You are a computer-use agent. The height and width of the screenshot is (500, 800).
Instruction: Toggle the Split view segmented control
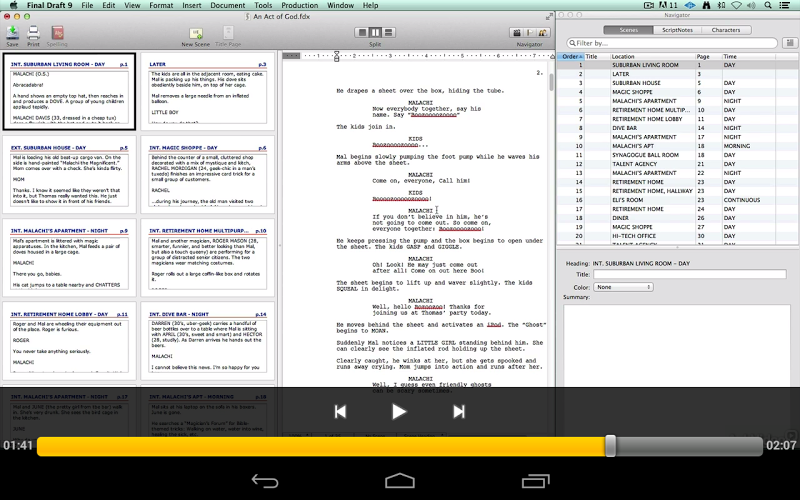pyautogui.click(x=375, y=33)
